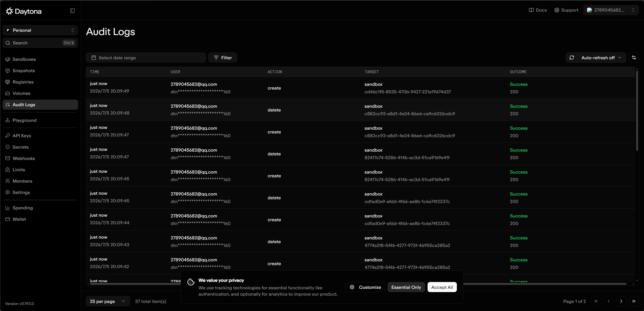This screenshot has width=644, height=311.
Task: Click the Support lifebuoy icon
Action: pos(557,10)
